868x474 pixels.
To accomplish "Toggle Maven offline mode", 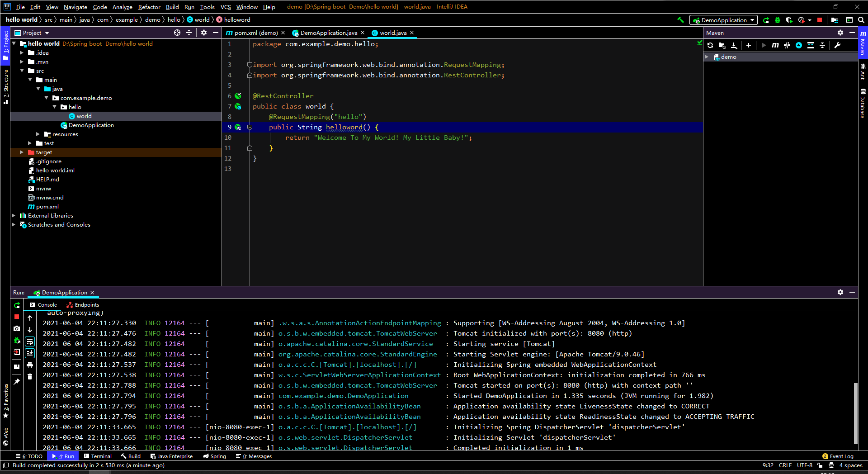I will click(x=787, y=45).
